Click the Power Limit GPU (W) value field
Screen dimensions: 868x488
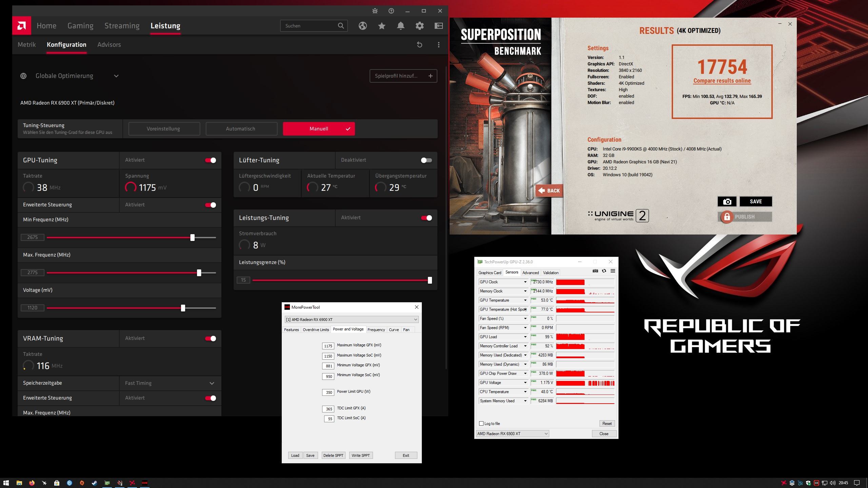click(x=328, y=392)
